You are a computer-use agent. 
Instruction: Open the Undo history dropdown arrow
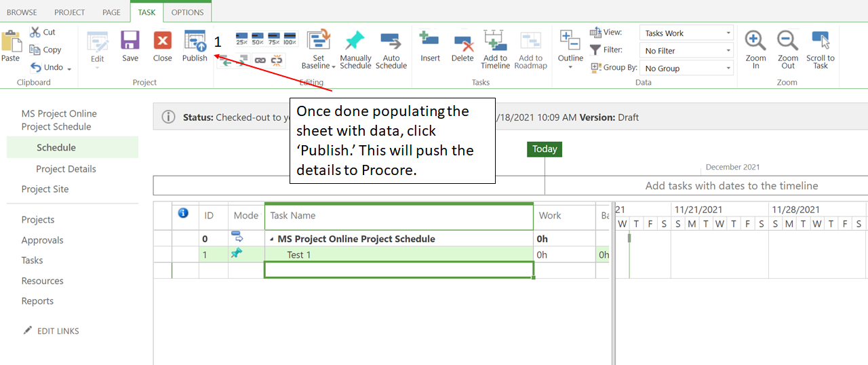[69, 69]
